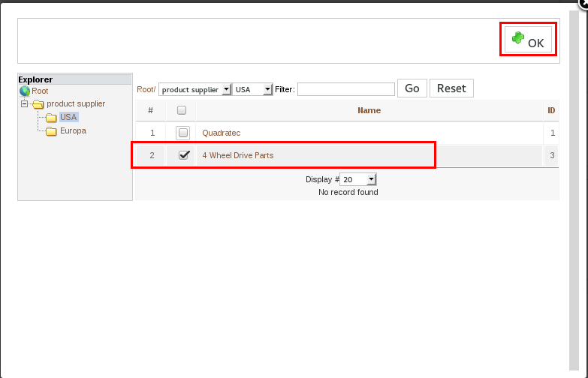
Task: Click the No record found text
Action: coord(348,192)
